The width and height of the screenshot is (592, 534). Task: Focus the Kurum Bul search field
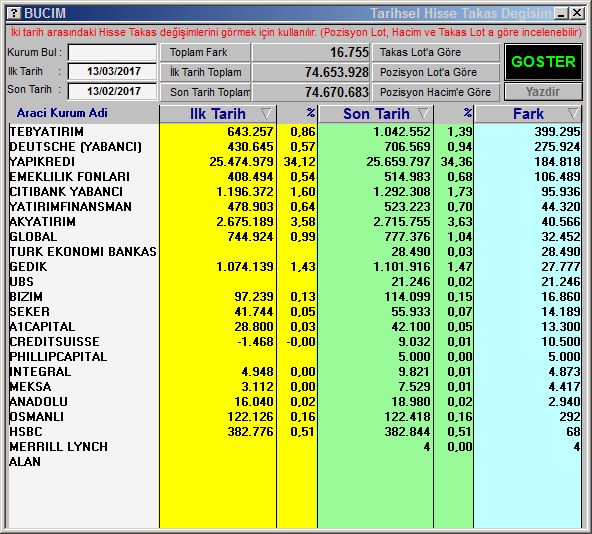pyautogui.click(x=112, y=52)
